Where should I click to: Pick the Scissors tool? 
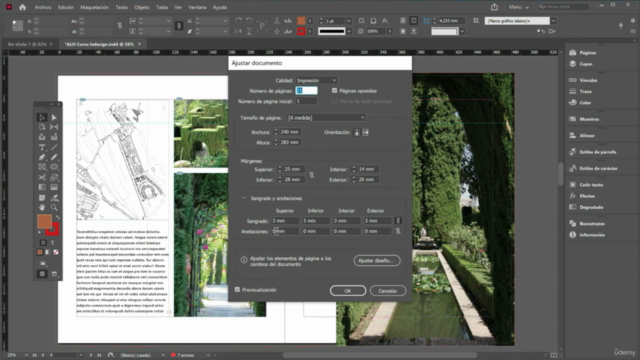tap(42, 177)
